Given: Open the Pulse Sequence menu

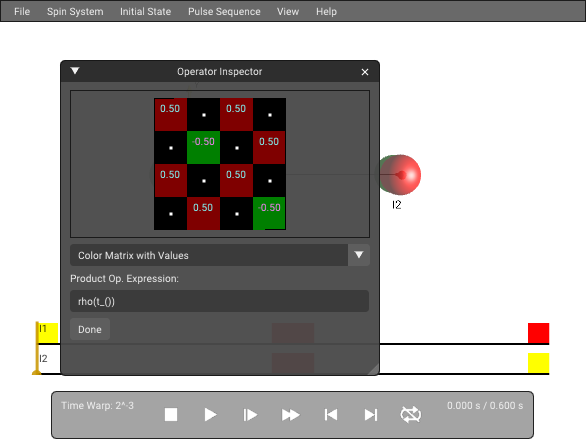Looking at the screenshot, I should pyautogui.click(x=224, y=12).
